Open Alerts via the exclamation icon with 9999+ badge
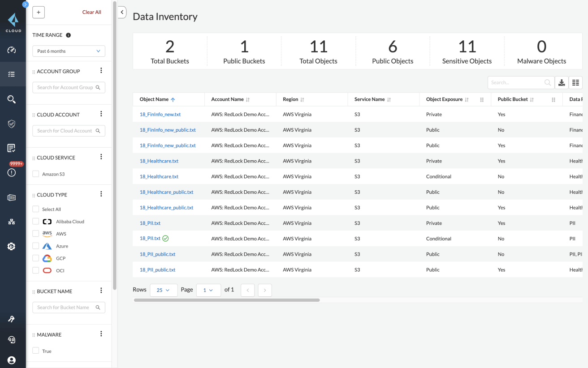Image resolution: width=588 pixels, height=368 pixels. click(12, 172)
